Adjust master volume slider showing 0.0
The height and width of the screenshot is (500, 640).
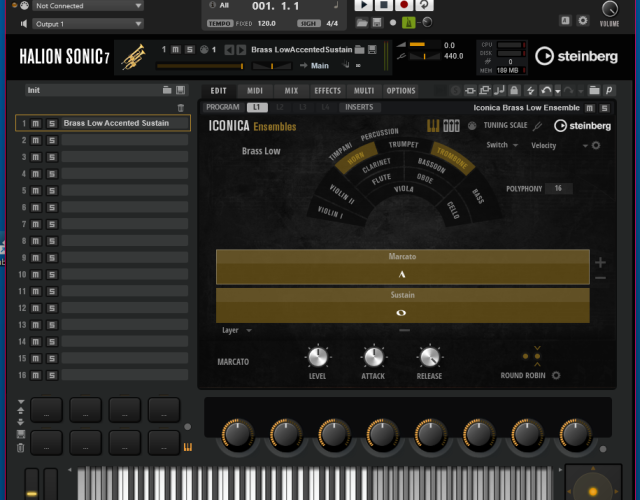click(424, 44)
